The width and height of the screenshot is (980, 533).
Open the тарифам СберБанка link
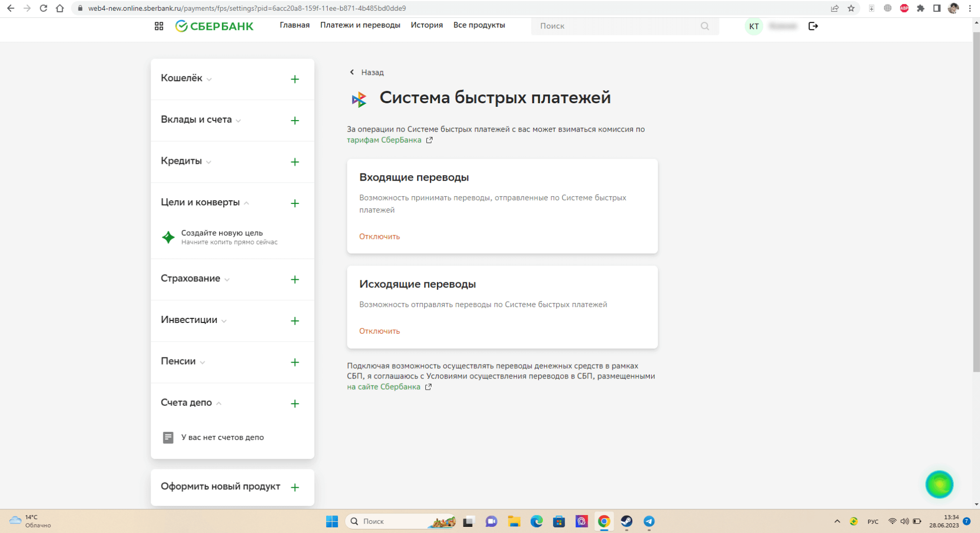tap(384, 140)
